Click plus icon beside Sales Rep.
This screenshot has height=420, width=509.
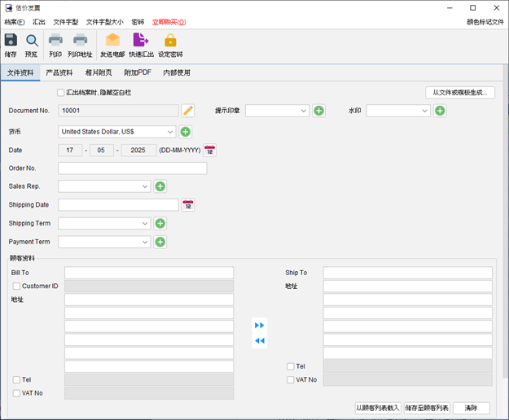tap(160, 186)
